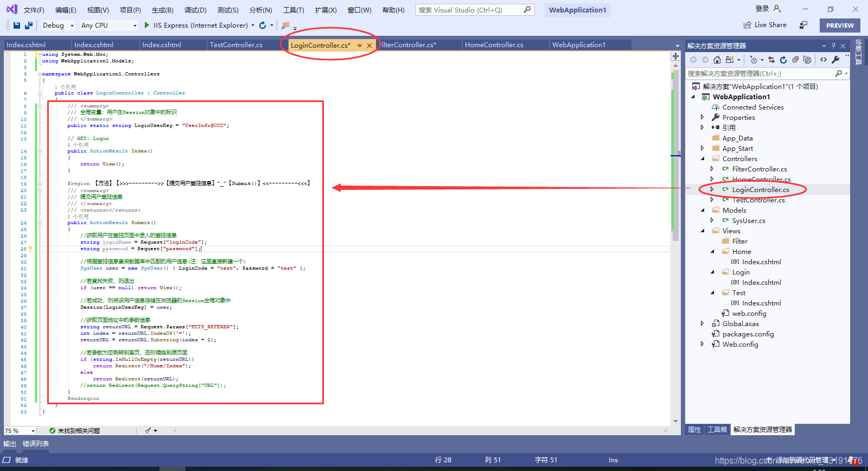Click the Solution Explorer Home icon
Image resolution: width=868 pixels, height=471 pixels.
(717, 60)
